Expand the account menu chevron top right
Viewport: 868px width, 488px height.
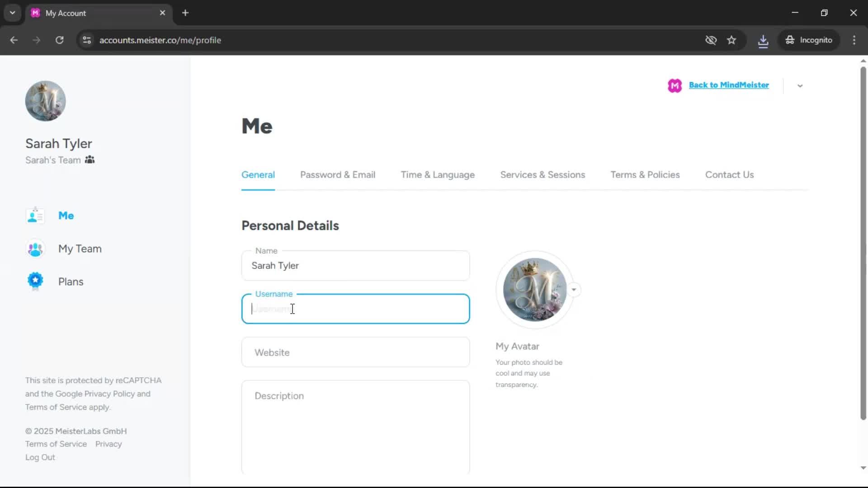(x=800, y=86)
